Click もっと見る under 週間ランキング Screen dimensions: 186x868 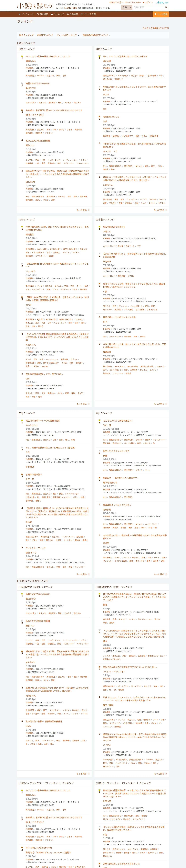click(160, 210)
